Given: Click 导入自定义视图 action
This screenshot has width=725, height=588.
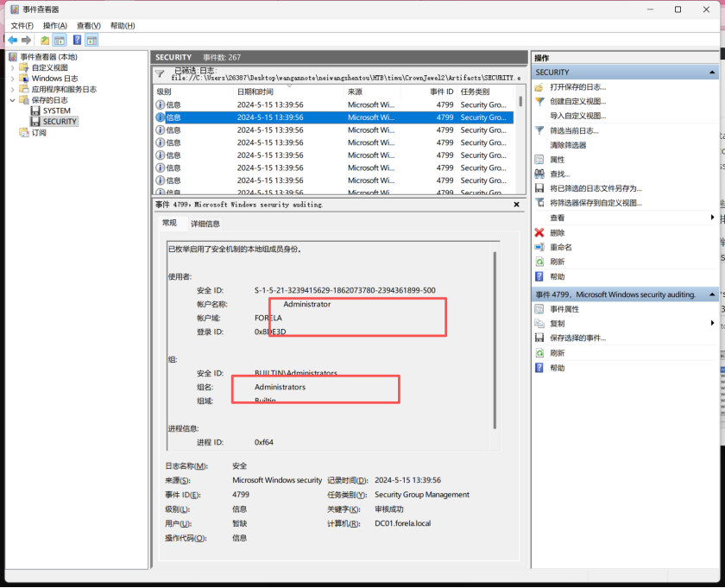Looking at the screenshot, I should pyautogui.click(x=577, y=116).
